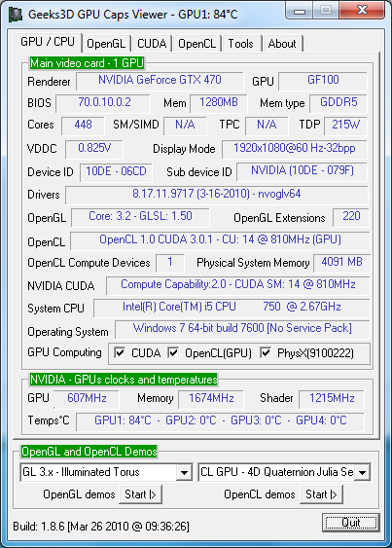Screen dimensions: 392x548
Task: Open the Tools tab
Action: (240, 44)
